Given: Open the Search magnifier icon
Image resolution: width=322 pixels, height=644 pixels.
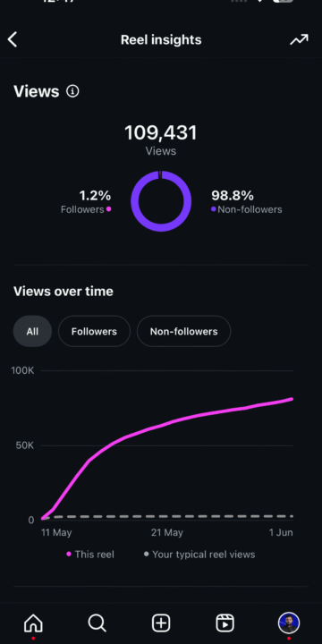Looking at the screenshot, I should [x=97, y=623].
